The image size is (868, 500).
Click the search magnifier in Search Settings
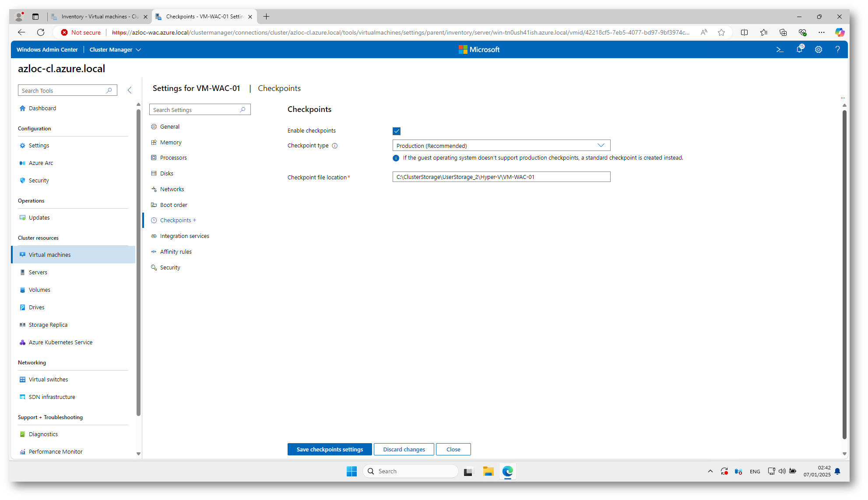coord(243,110)
